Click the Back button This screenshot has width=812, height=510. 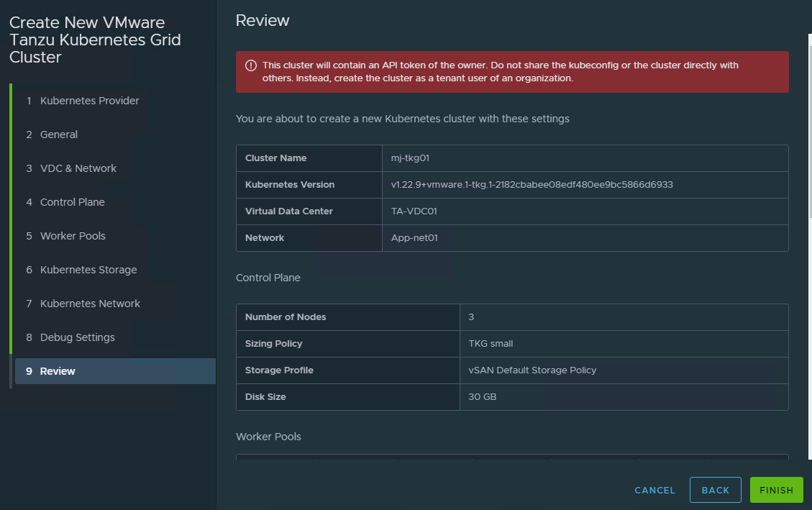tap(715, 490)
